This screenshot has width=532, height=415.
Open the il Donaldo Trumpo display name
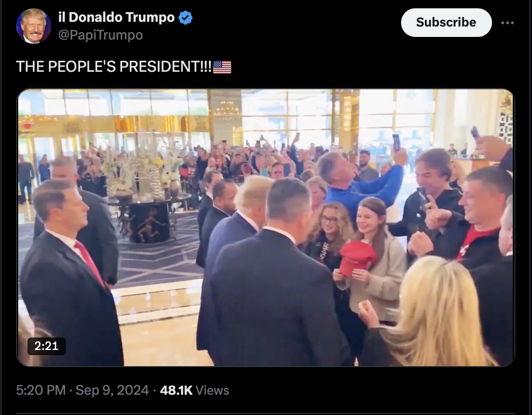[x=116, y=17]
